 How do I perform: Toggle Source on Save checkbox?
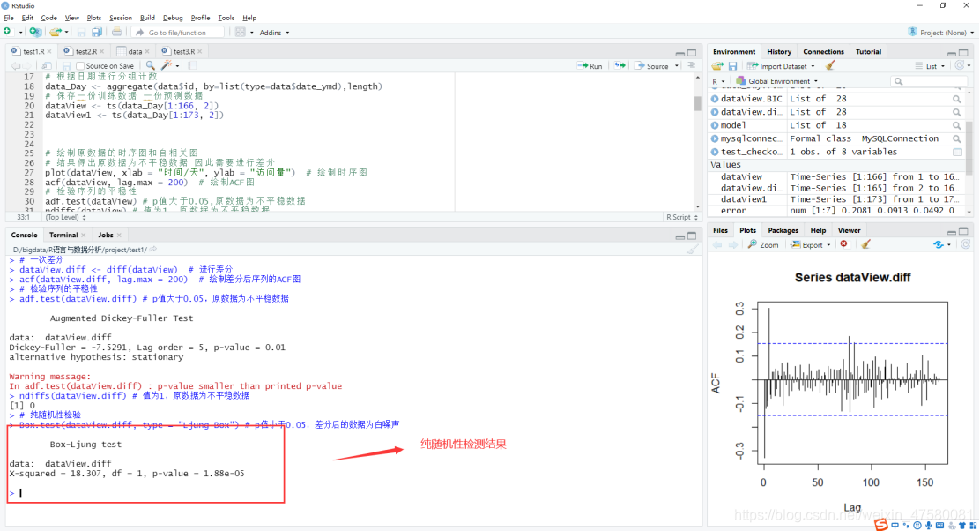(x=80, y=65)
